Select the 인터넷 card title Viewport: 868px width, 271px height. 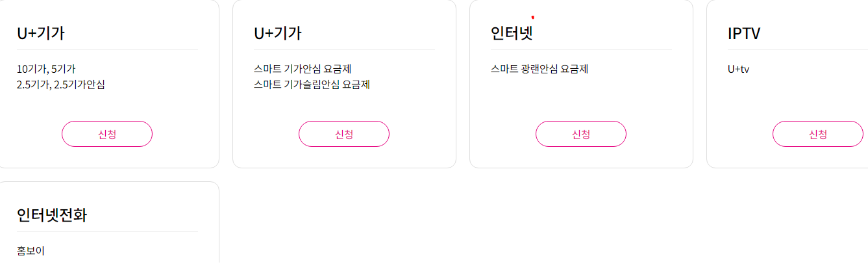click(512, 33)
